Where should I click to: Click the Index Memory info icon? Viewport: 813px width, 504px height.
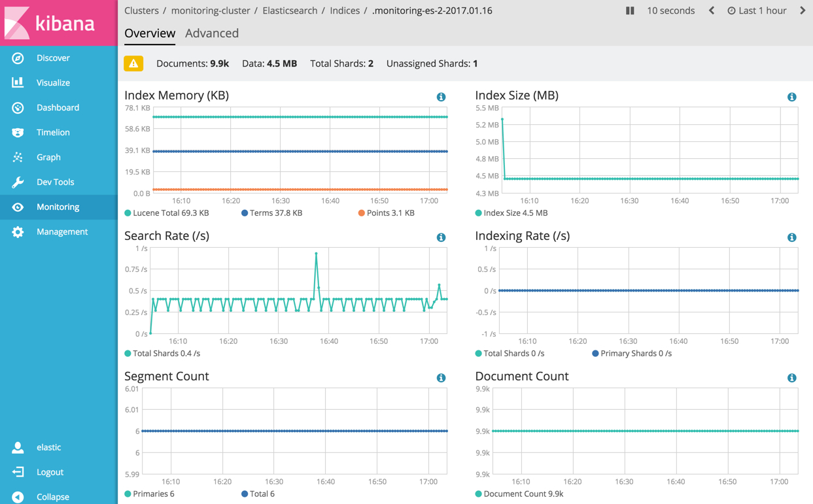[441, 96]
